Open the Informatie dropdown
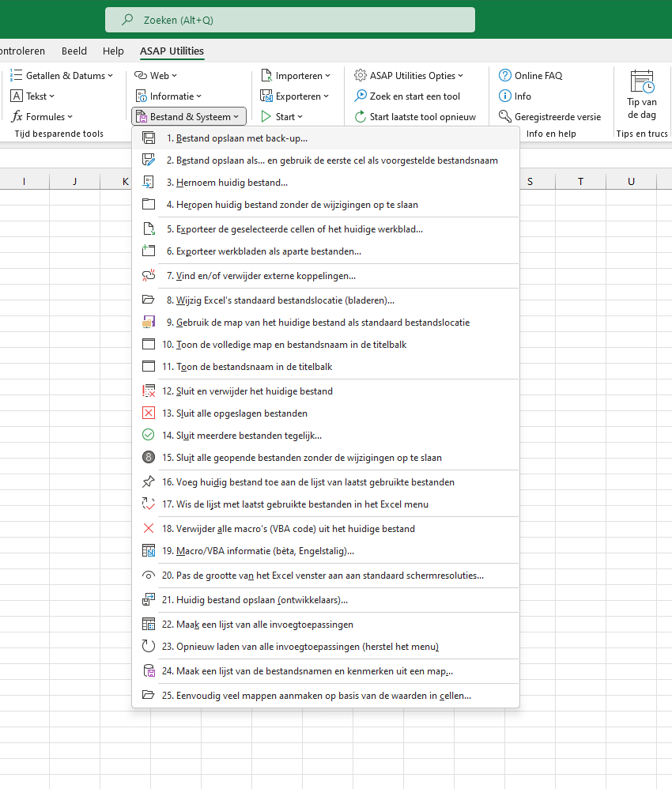This screenshot has height=789, width=672. click(168, 96)
